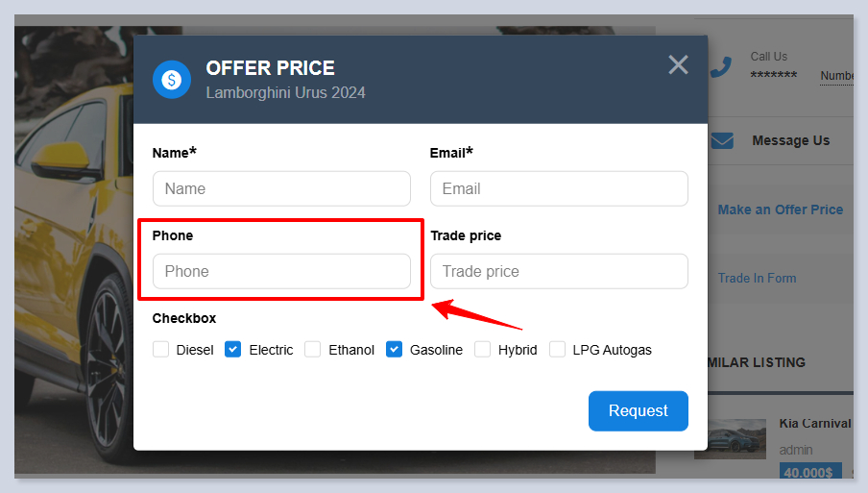Viewport: 868px width, 493px height.
Task: Click the Message Us link text
Action: coord(790,140)
